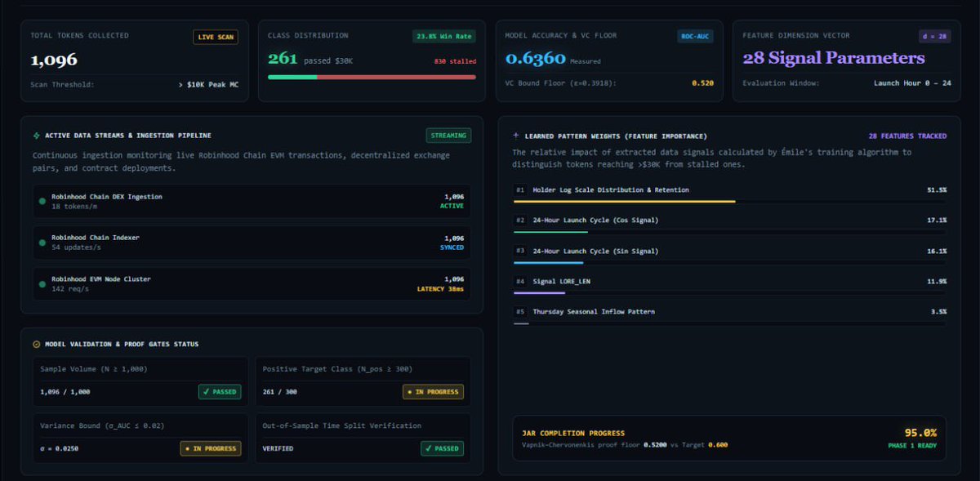Click the 0.520 VC Bound Floor value
Screen dimensions: 980x481
(x=702, y=83)
